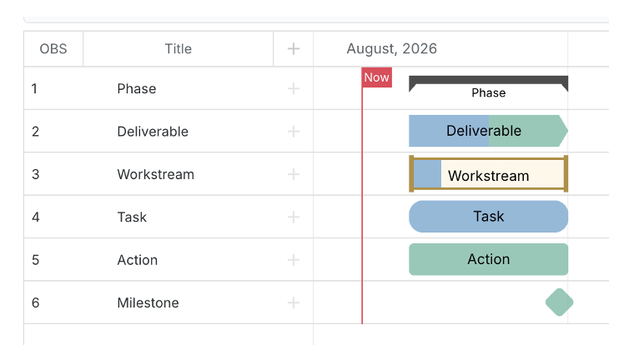Viewport: 644px width, 345px height.
Task: Click the plus icon in Milestone row
Action: point(294,302)
